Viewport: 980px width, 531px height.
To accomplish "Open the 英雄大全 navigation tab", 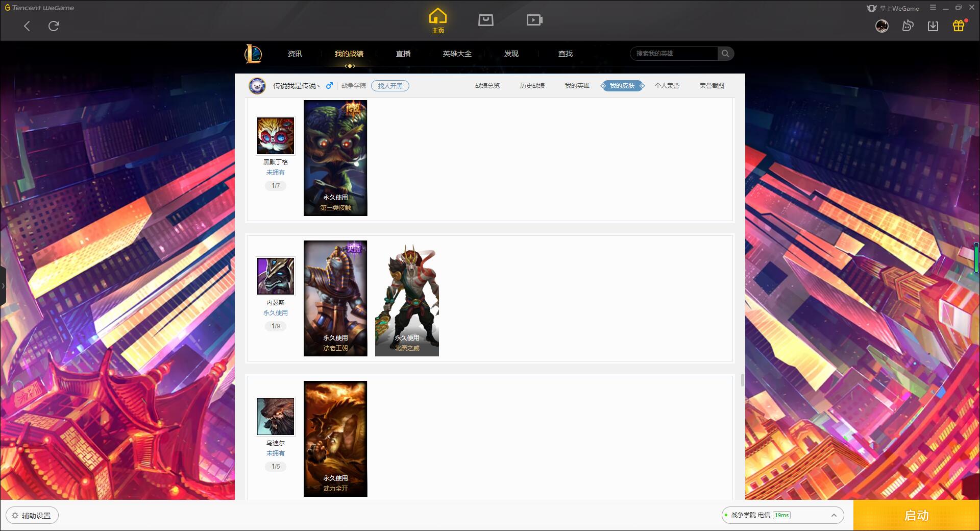I will (457, 54).
